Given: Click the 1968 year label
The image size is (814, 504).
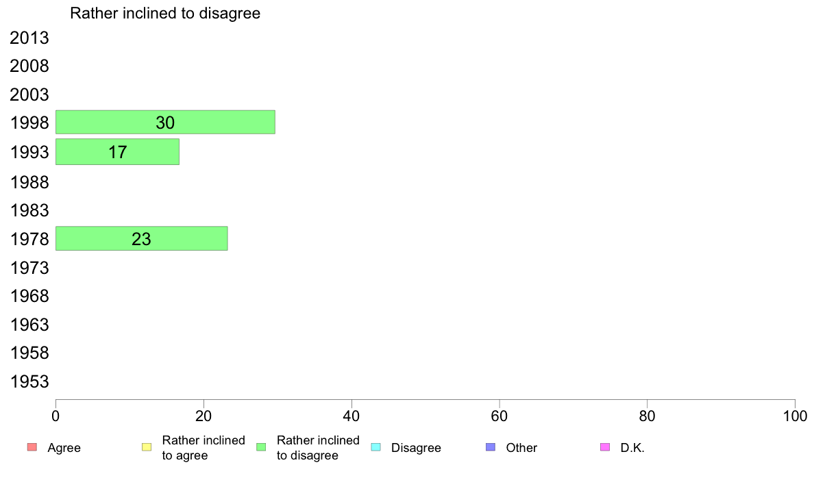Looking at the screenshot, I should pyautogui.click(x=29, y=297).
